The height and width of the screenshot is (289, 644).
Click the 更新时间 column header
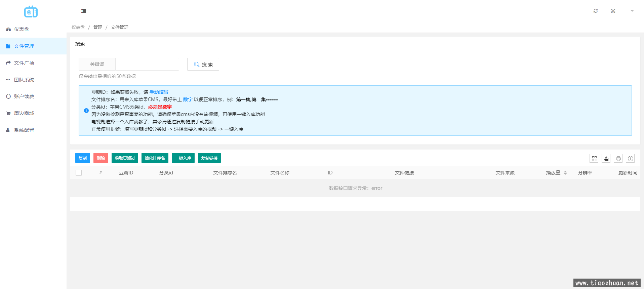(x=628, y=173)
